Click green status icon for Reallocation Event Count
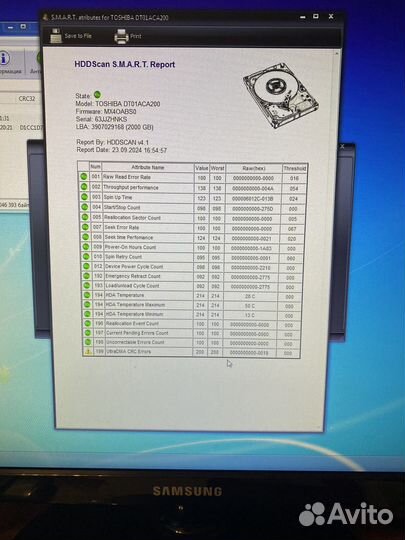The height and width of the screenshot is (540, 405). click(88, 323)
